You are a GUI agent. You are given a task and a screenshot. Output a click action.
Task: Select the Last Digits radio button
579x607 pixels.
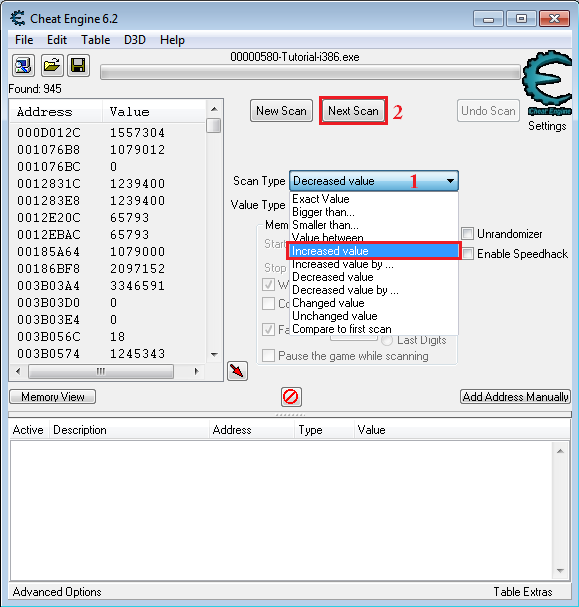click(387, 340)
